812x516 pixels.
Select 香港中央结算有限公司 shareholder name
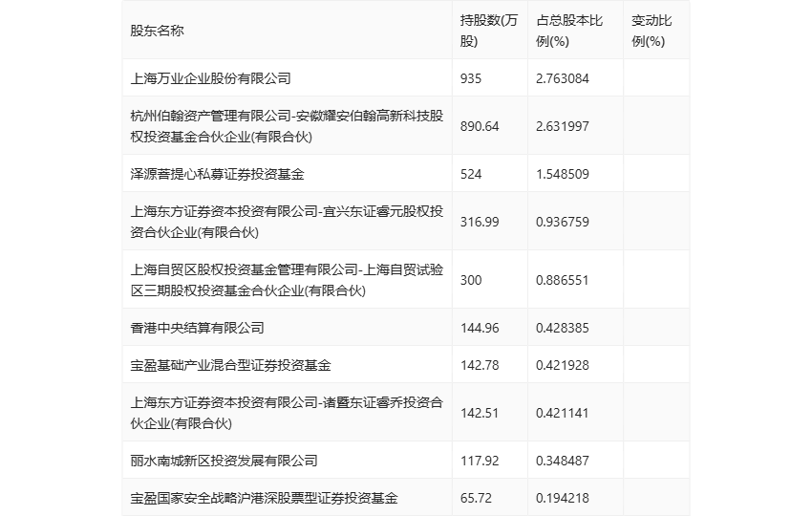click(198, 328)
